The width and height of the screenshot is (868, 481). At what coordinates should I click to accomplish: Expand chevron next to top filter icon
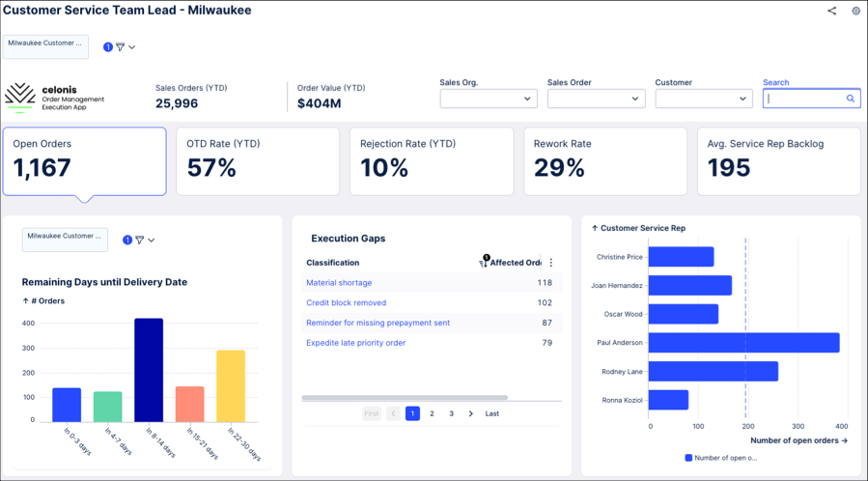click(131, 47)
